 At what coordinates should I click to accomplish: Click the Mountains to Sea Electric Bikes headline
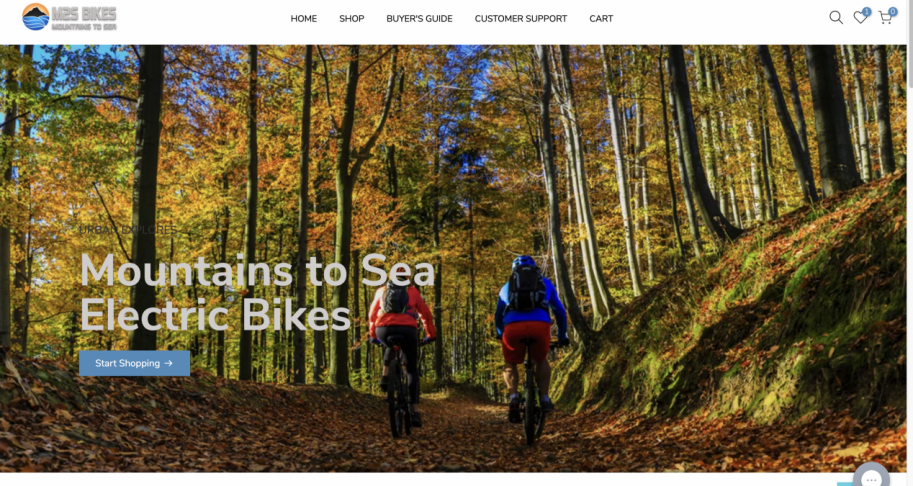[x=257, y=293]
